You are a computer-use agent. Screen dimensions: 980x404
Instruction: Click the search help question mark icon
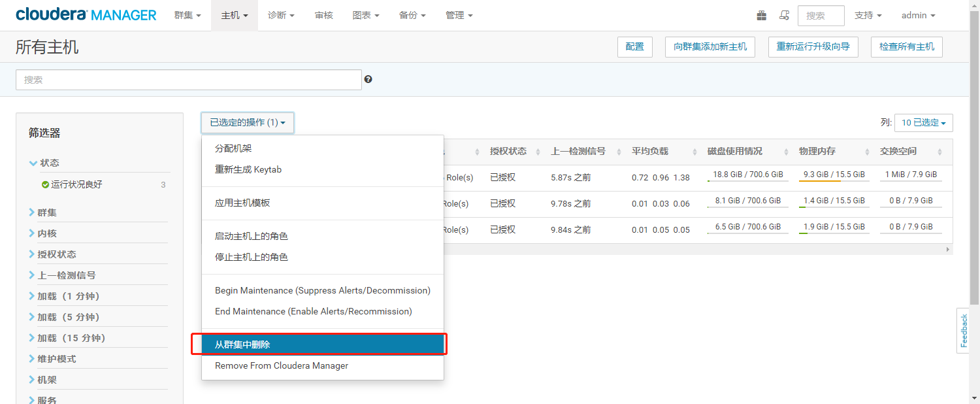click(x=368, y=79)
